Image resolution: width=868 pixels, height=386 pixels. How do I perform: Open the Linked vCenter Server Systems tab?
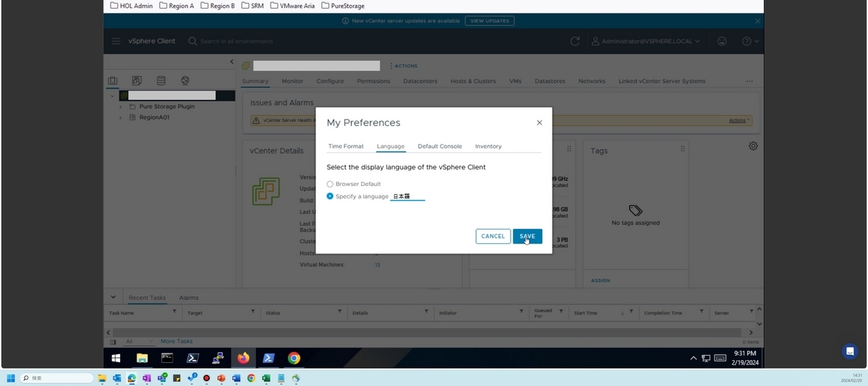pos(662,81)
